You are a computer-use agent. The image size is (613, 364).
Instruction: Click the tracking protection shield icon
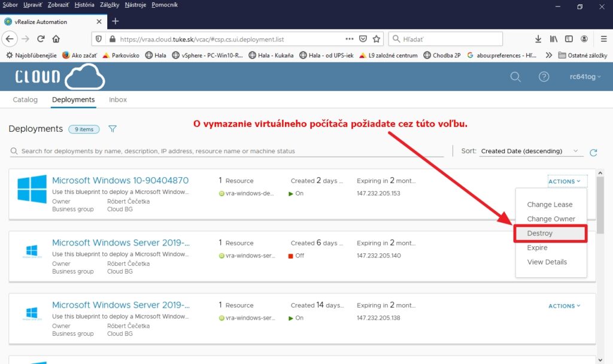tap(99, 39)
